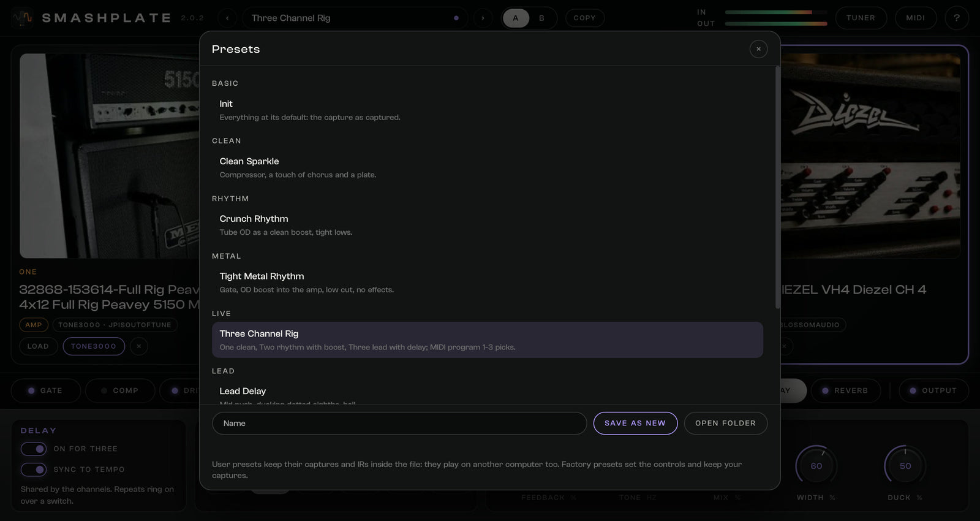
Task: Click the TONE3000 · JPISOUTOFTUNE tag
Action: pyautogui.click(x=115, y=325)
